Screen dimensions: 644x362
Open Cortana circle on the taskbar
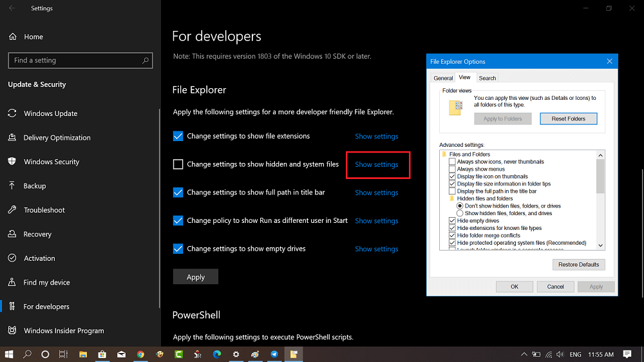click(x=45, y=354)
